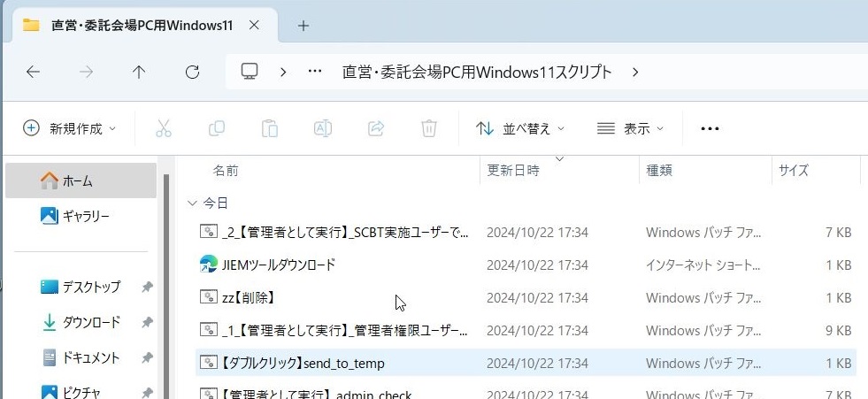Expand chevron after the Windows11スクリプト breadcrumb

coord(635,72)
